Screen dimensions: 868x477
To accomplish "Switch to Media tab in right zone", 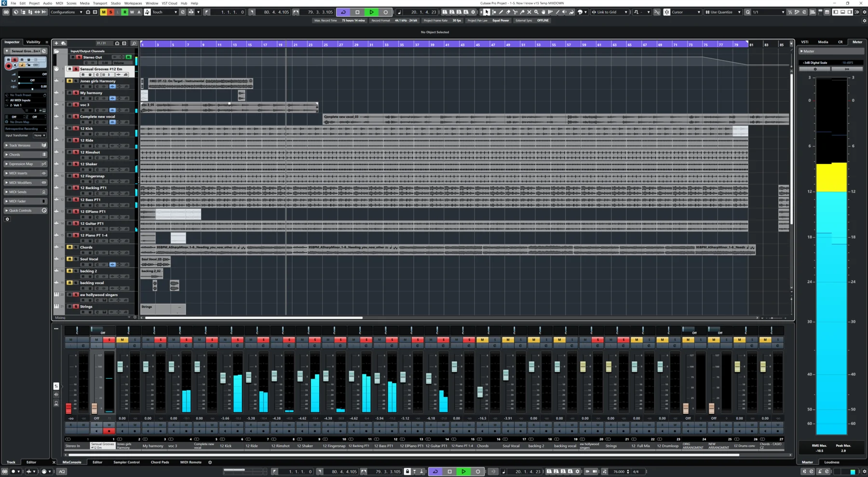I will [x=823, y=42].
